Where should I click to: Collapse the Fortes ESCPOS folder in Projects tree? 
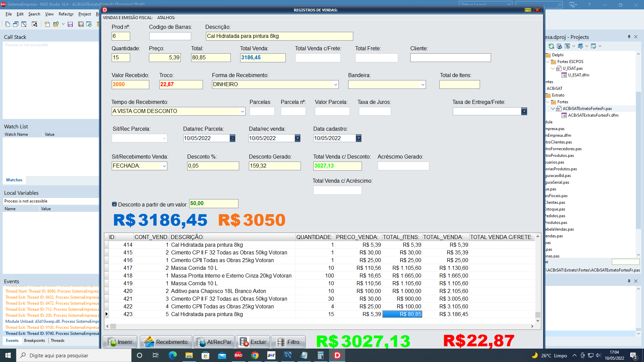(x=548, y=62)
